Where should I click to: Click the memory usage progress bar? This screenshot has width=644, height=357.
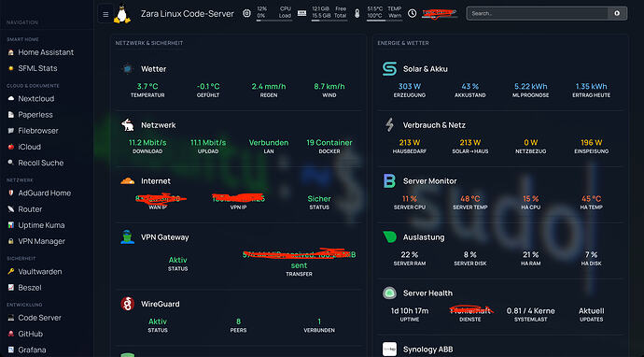(x=329, y=21)
